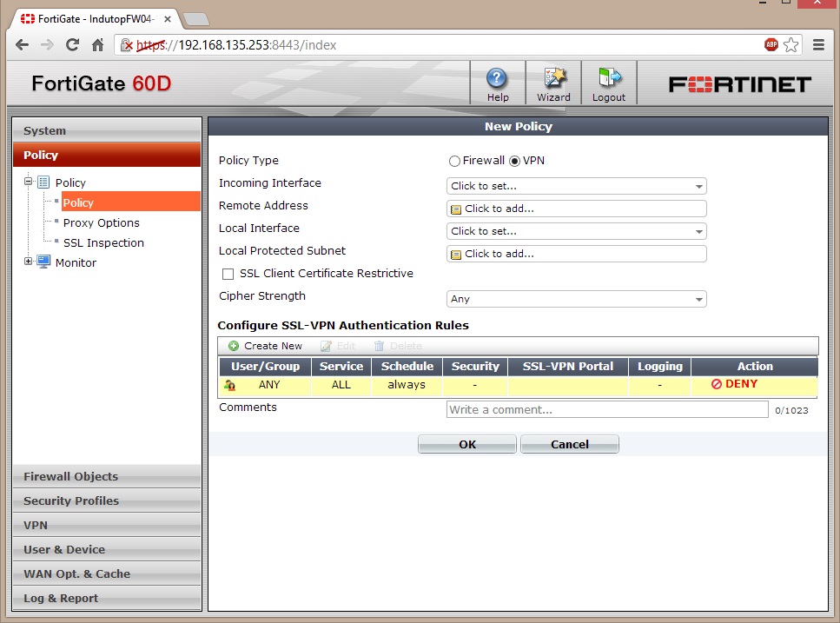Click the Logout icon
The image size is (840, 623).
(609, 78)
